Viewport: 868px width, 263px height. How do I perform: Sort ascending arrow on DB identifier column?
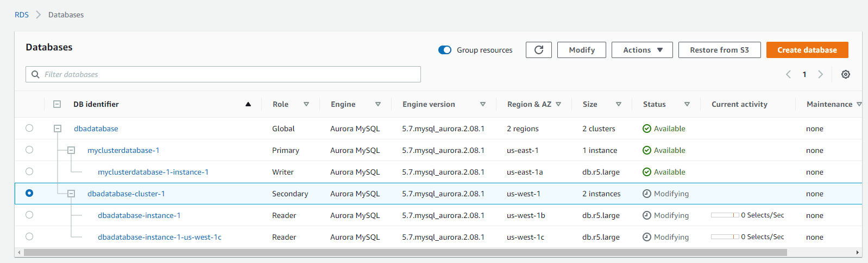(248, 104)
